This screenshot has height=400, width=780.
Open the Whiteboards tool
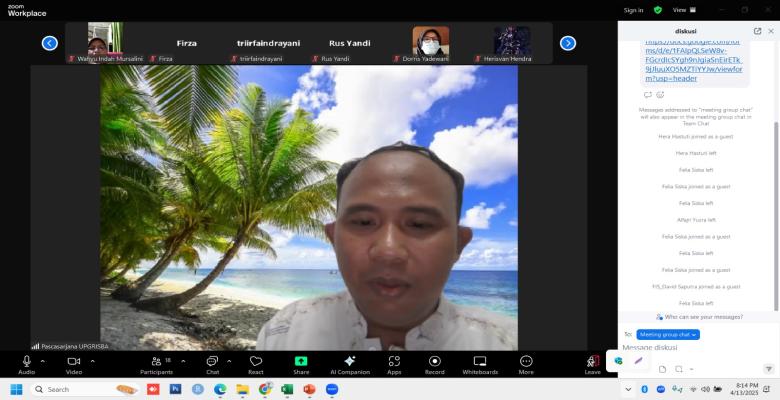pyautogui.click(x=480, y=363)
